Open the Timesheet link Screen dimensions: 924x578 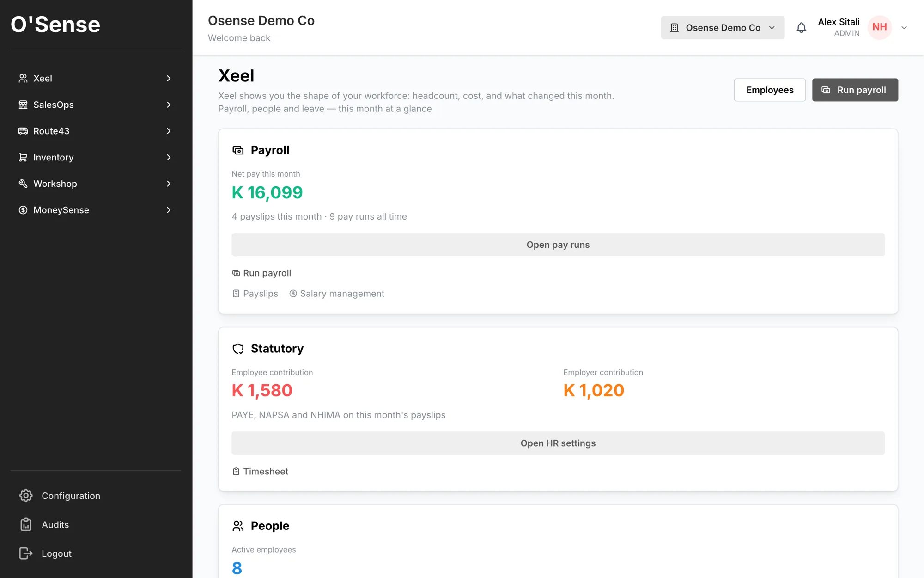(260, 472)
